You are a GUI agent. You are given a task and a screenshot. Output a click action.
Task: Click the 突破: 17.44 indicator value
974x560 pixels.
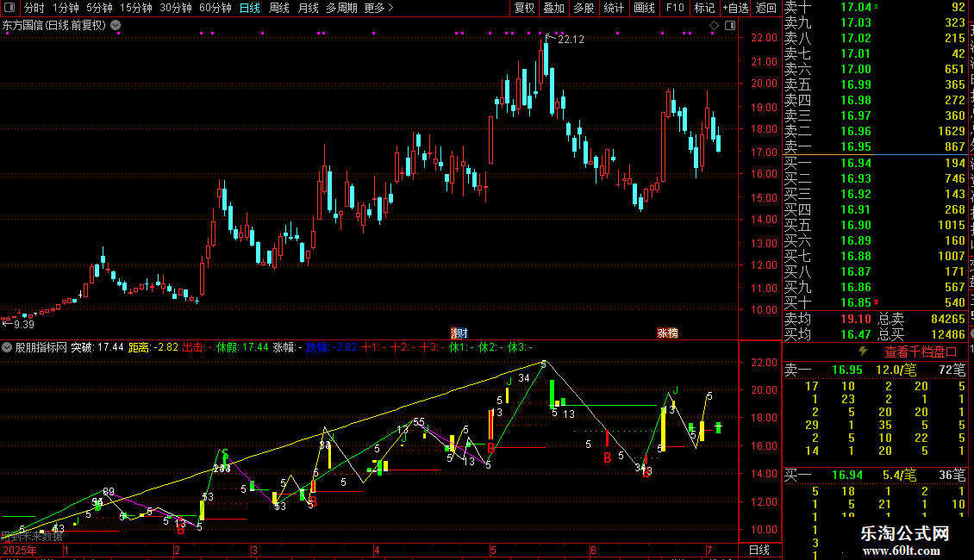(97, 348)
